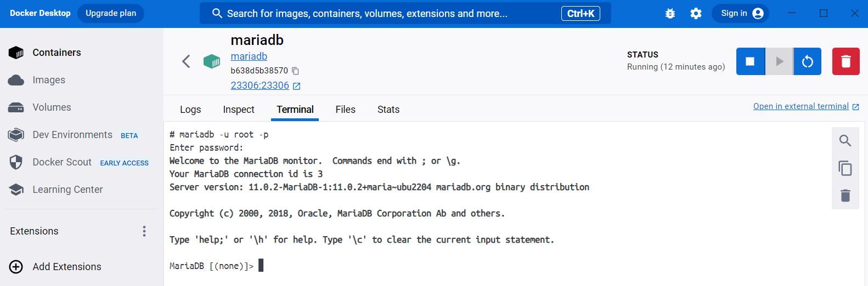Open the Images section icon
This screenshot has width=868, height=286.
16,80
